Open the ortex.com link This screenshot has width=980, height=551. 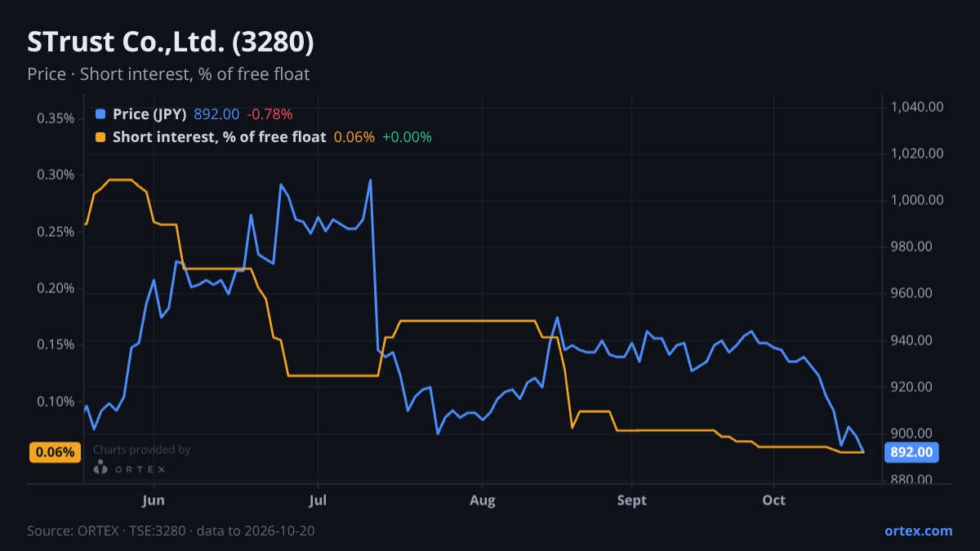click(918, 531)
